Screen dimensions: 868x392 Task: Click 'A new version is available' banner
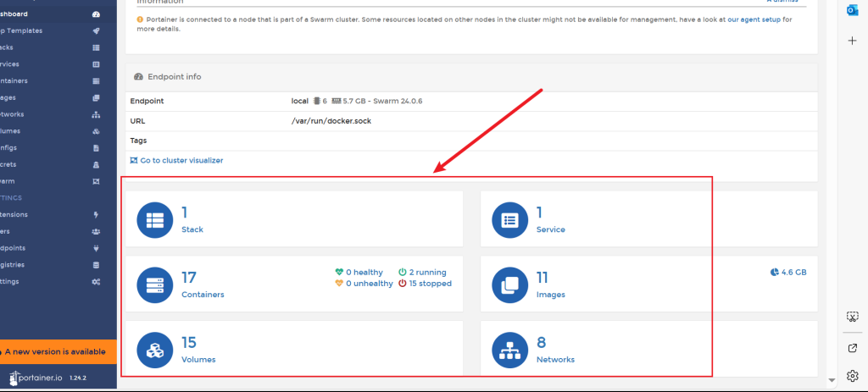[x=58, y=351]
